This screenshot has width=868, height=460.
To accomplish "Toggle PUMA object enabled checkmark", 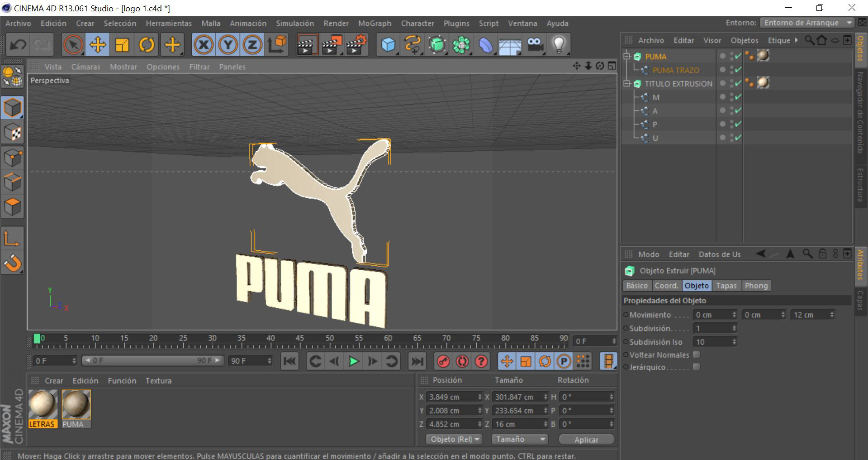I will 738,57.
